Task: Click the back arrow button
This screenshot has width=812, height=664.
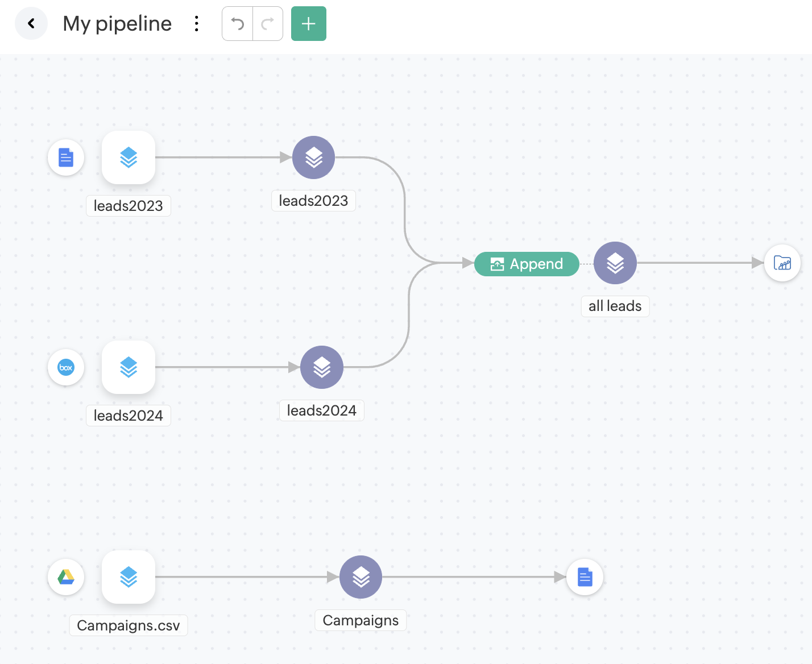Action: coord(31,24)
